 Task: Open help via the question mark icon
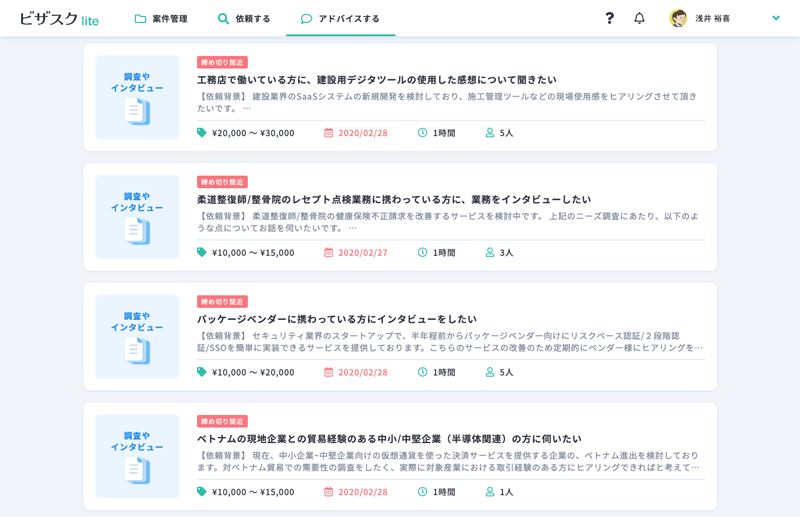point(609,18)
